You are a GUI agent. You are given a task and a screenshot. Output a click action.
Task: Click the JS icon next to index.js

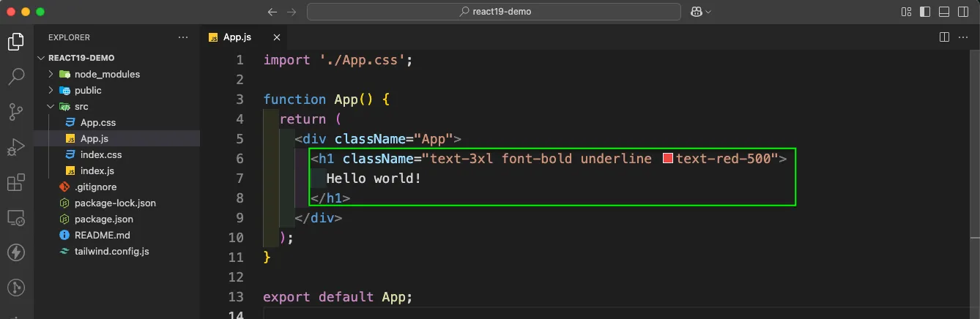pos(70,171)
